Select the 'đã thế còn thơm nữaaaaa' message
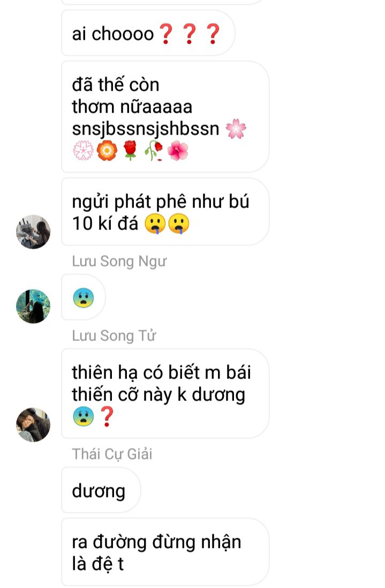This screenshot has width=385, height=588. [165, 117]
